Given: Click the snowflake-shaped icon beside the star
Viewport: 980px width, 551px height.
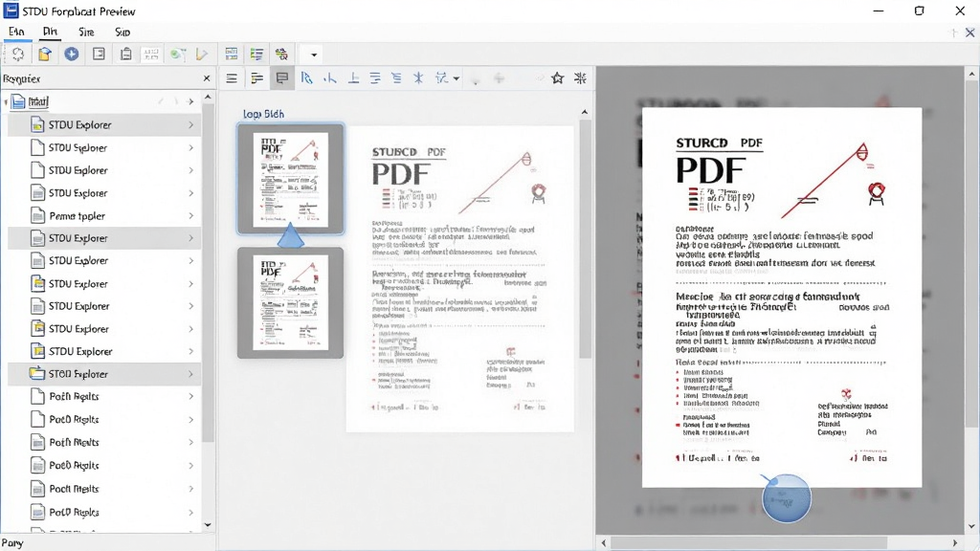Looking at the screenshot, I should click(x=581, y=78).
